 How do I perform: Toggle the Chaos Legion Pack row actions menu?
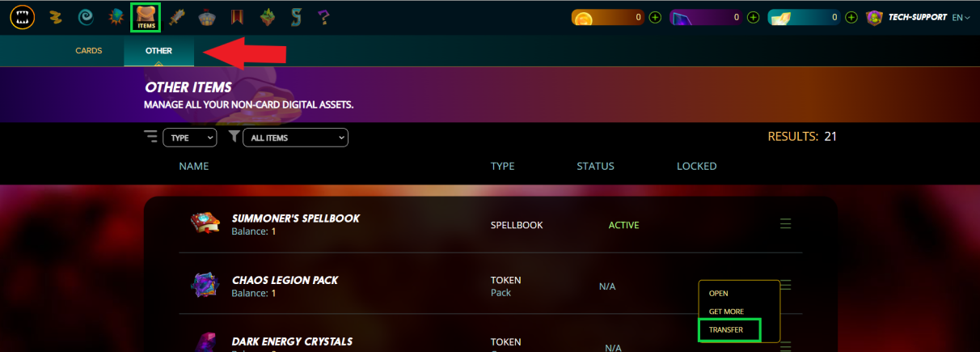pyautogui.click(x=786, y=285)
